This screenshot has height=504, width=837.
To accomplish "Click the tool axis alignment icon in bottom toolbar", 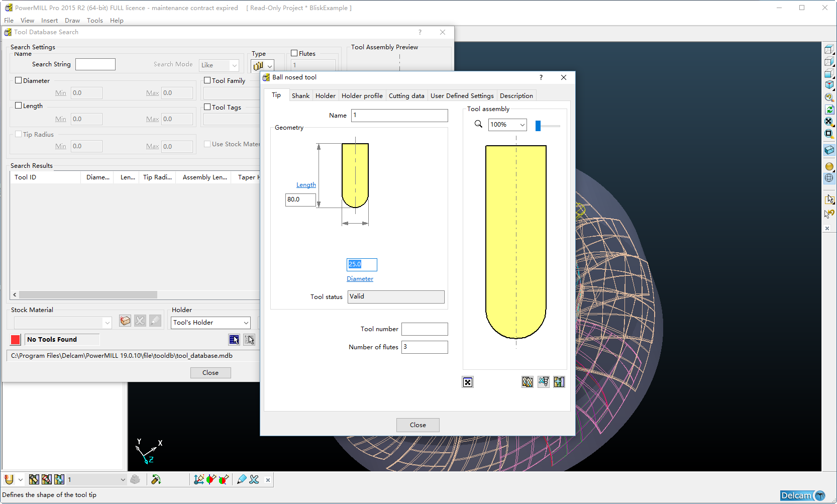I will point(199,479).
